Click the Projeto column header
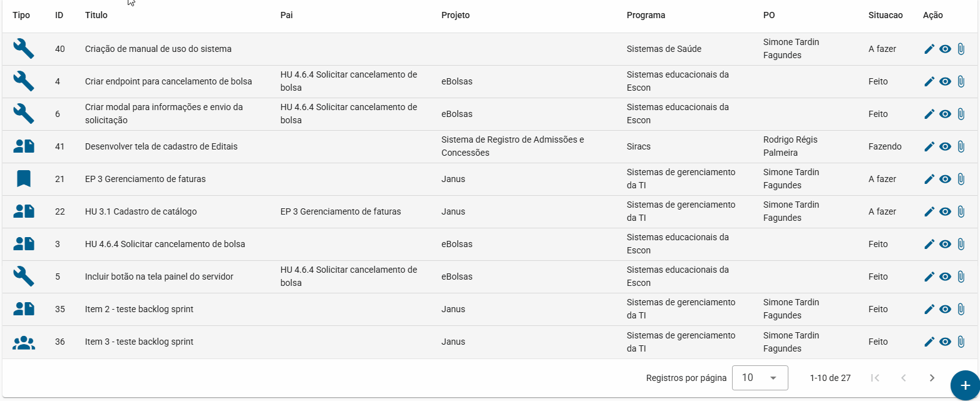 [x=455, y=15]
